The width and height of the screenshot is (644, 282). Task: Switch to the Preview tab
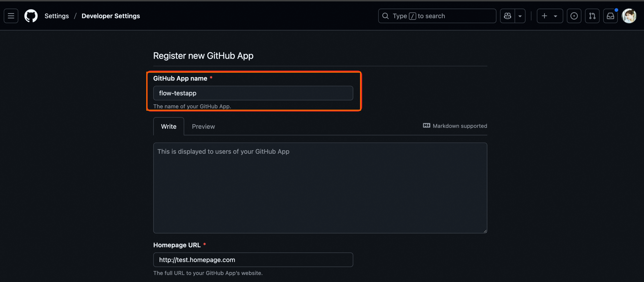[203, 126]
